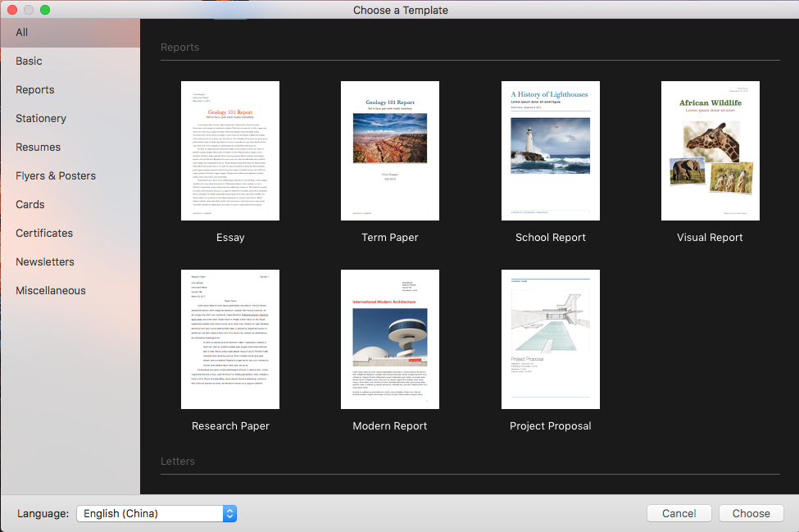Open the Language dropdown menu

(157, 513)
